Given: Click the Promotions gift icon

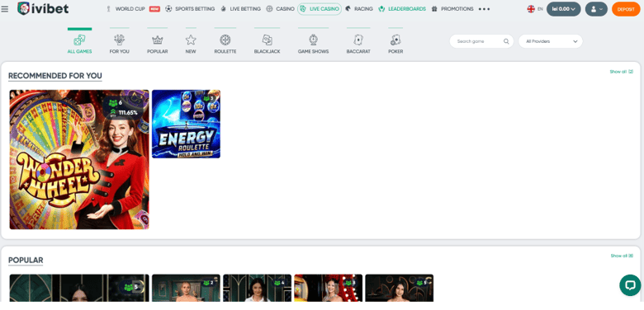Looking at the screenshot, I should 434,8.
